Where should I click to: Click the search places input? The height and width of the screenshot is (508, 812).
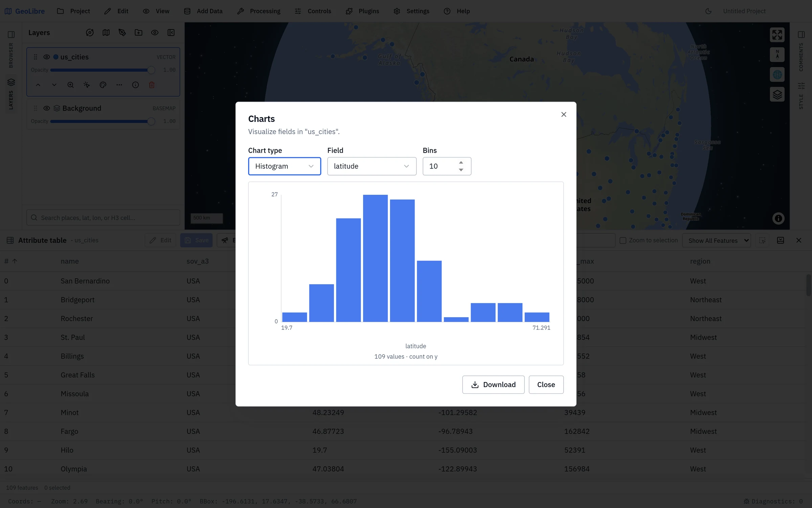103,218
